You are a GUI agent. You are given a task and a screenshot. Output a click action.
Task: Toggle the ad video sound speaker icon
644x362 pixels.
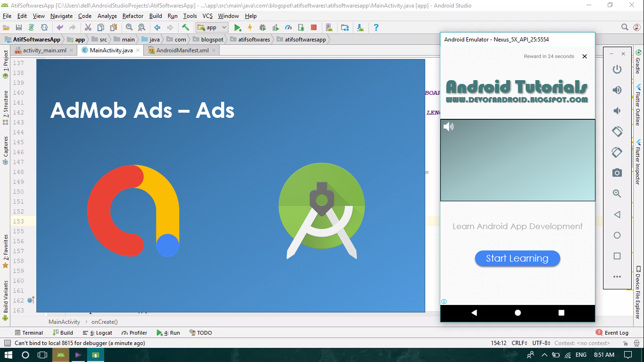[448, 126]
